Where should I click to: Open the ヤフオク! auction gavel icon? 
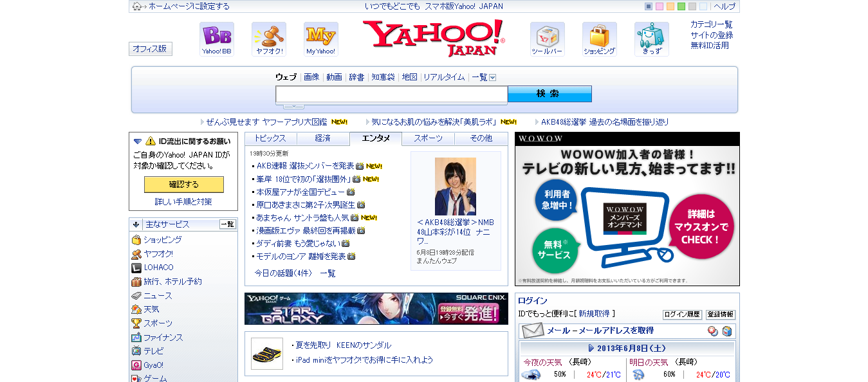pos(269,39)
